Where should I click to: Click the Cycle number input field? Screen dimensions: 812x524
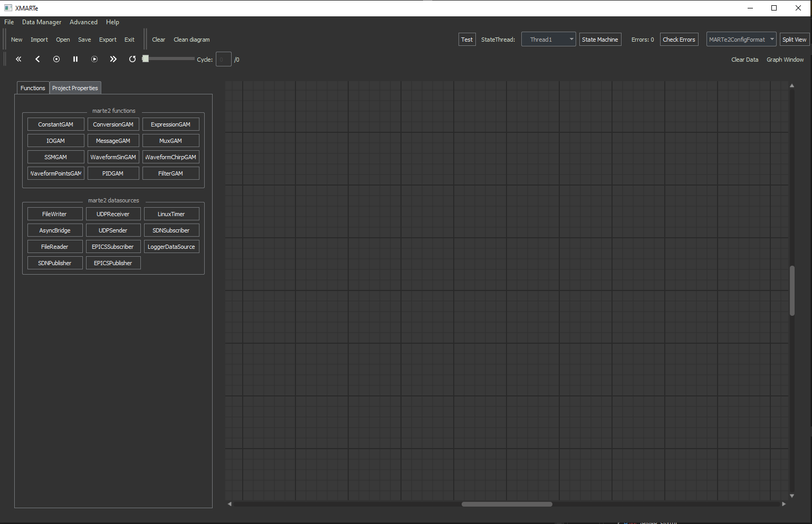(223, 60)
